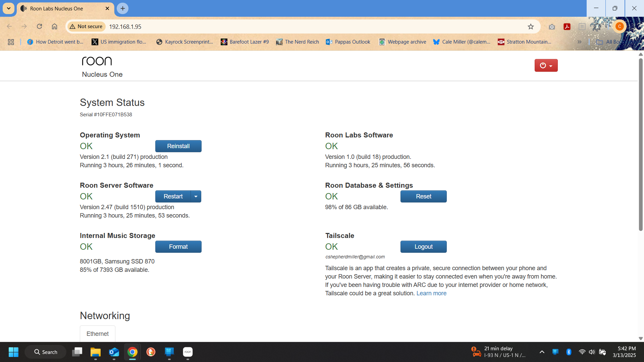Open Task View on the taskbar

pyautogui.click(x=77, y=352)
